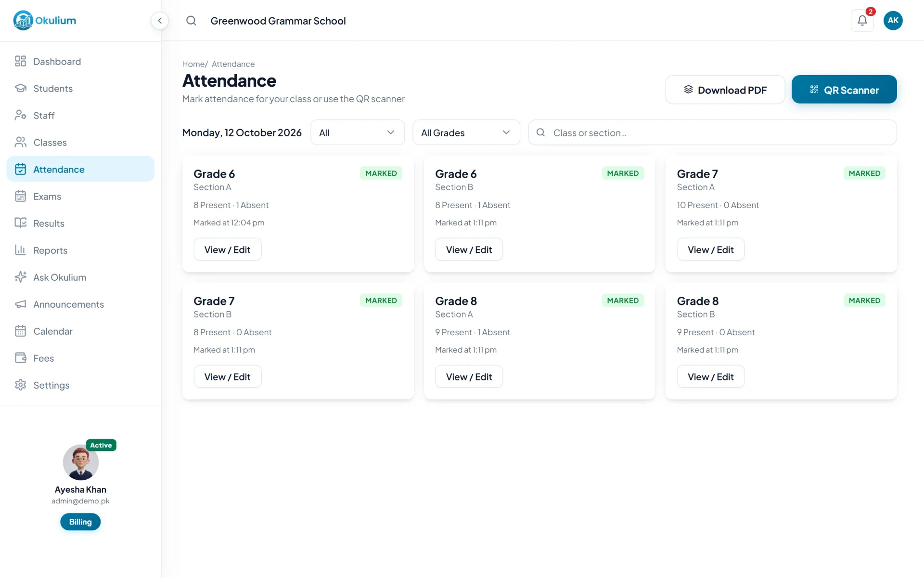The height and width of the screenshot is (578, 924).
Task: Click the QR code icon in QR Scanner
Action: click(x=814, y=90)
